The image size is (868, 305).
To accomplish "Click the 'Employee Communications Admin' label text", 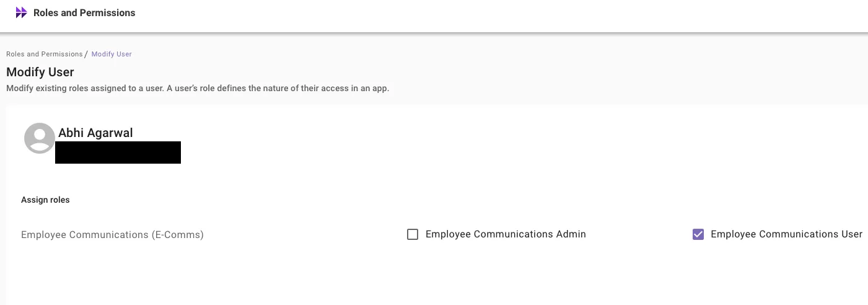I will (x=506, y=234).
